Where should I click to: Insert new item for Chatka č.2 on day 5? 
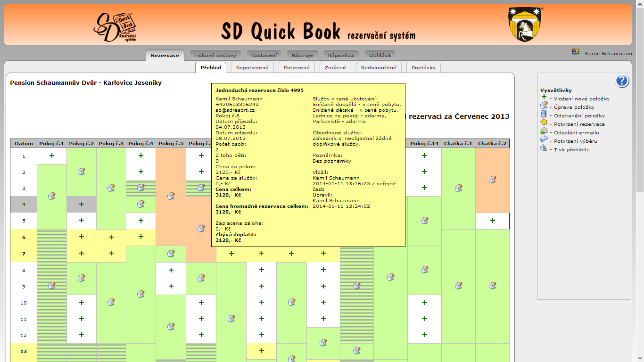coord(493,221)
